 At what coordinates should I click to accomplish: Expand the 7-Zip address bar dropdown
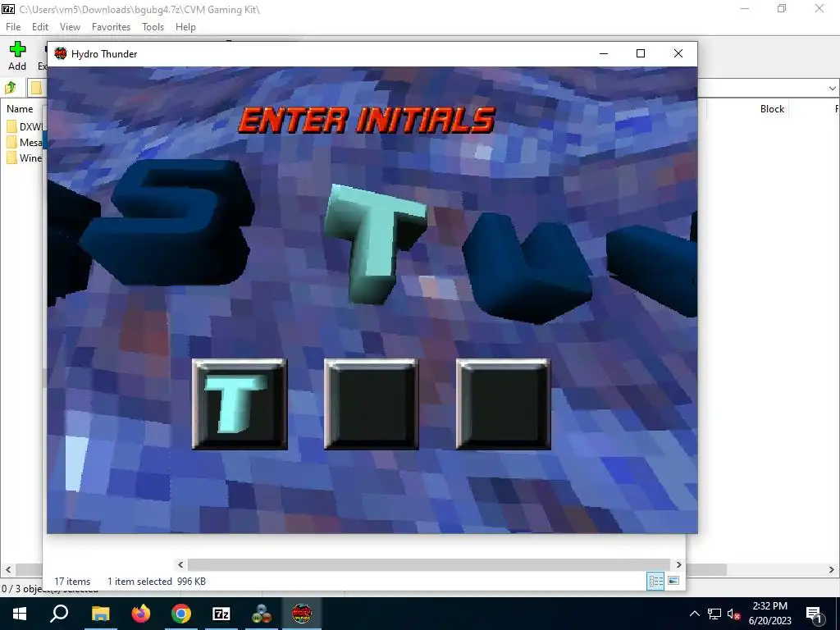(832, 88)
